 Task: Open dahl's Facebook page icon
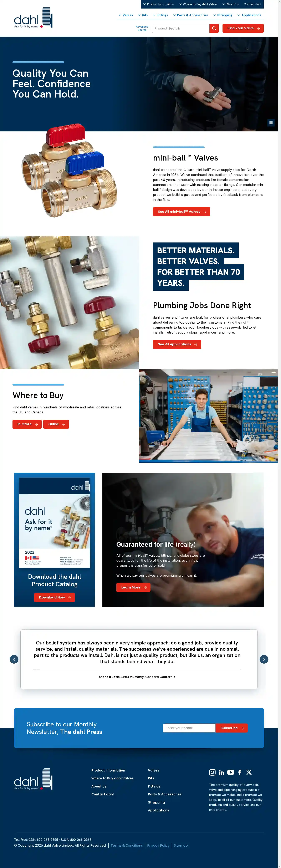[240, 772]
